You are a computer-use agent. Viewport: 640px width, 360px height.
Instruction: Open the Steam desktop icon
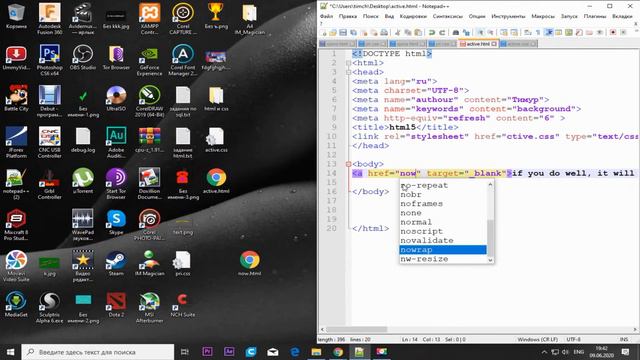point(116,264)
